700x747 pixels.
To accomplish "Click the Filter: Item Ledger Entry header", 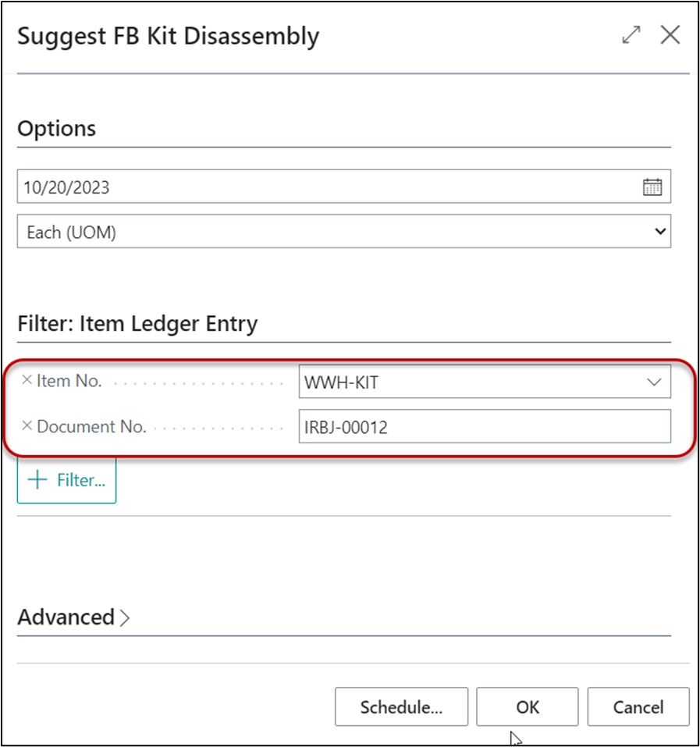I will pos(137,323).
